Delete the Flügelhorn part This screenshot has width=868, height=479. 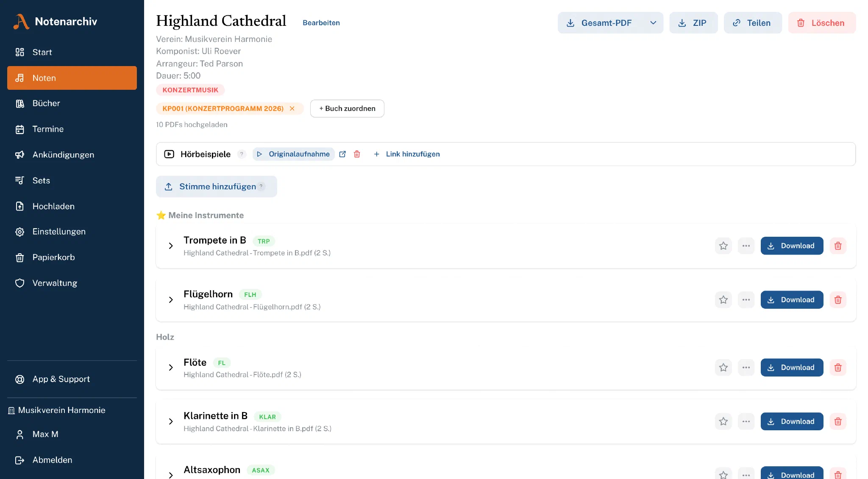(x=838, y=300)
